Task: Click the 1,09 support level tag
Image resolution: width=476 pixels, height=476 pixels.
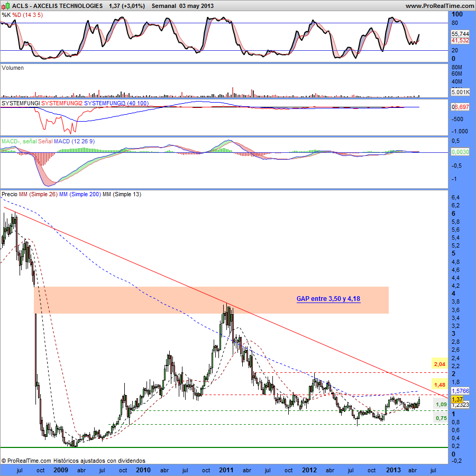Action: (x=441, y=405)
